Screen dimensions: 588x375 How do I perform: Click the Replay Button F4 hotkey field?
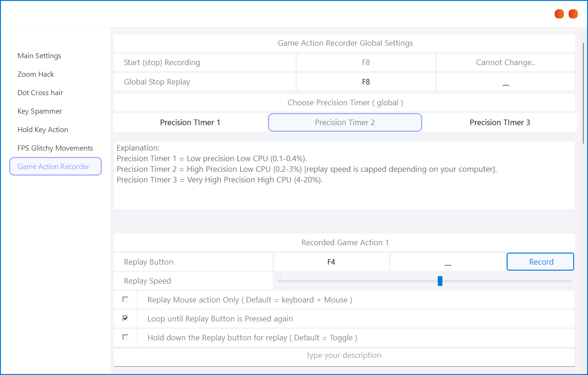331,262
